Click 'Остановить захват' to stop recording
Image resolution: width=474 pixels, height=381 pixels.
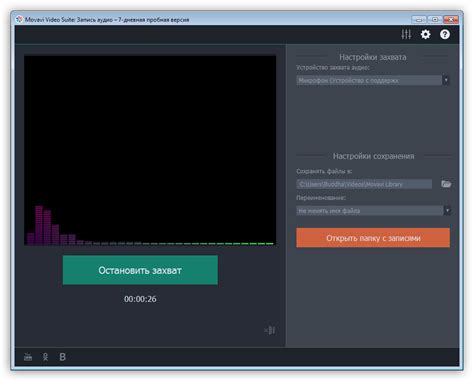point(140,270)
